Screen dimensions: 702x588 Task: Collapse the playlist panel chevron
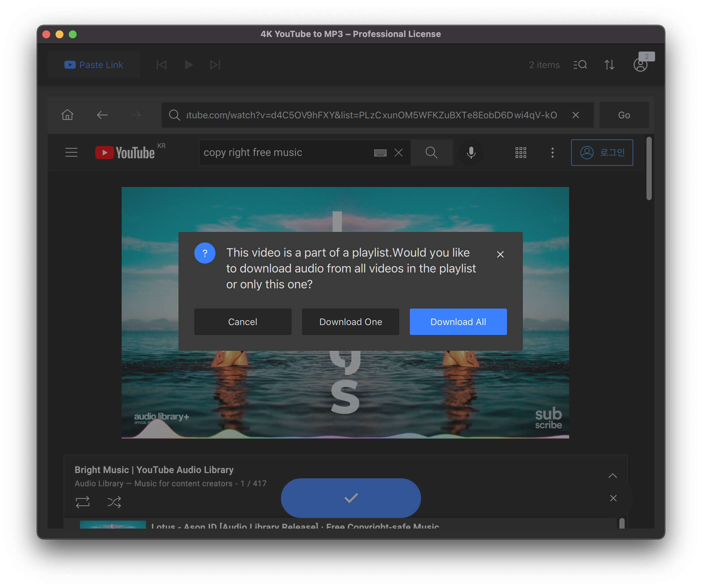613,476
